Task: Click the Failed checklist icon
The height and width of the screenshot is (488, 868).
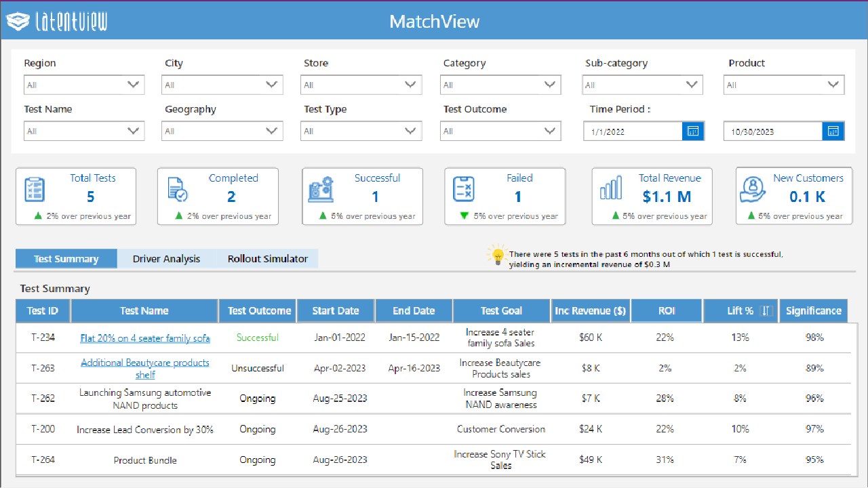Action: [464, 190]
